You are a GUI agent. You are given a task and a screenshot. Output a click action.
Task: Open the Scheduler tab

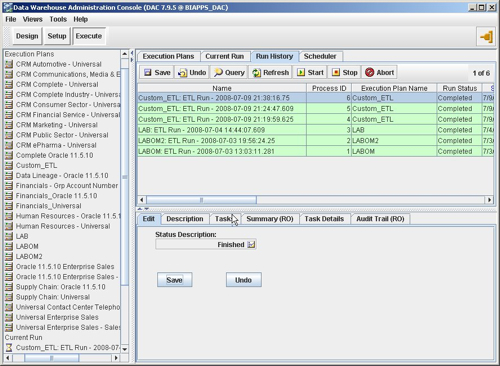coord(320,56)
